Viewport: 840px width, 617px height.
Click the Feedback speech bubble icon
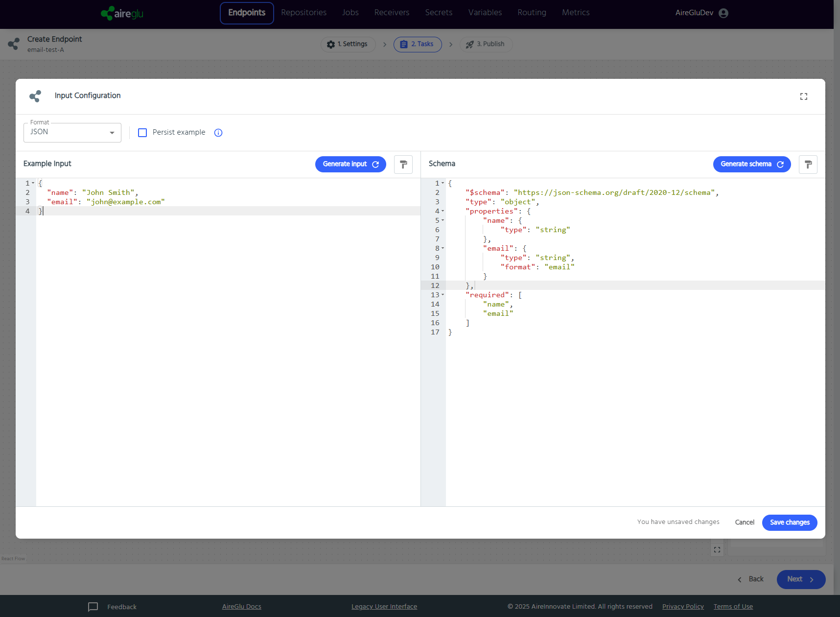point(93,607)
